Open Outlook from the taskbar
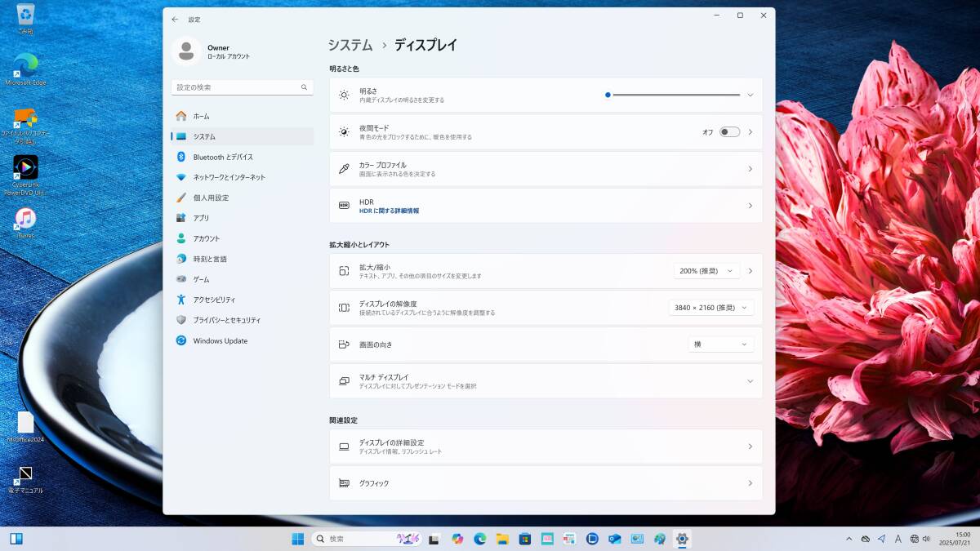 [x=615, y=539]
